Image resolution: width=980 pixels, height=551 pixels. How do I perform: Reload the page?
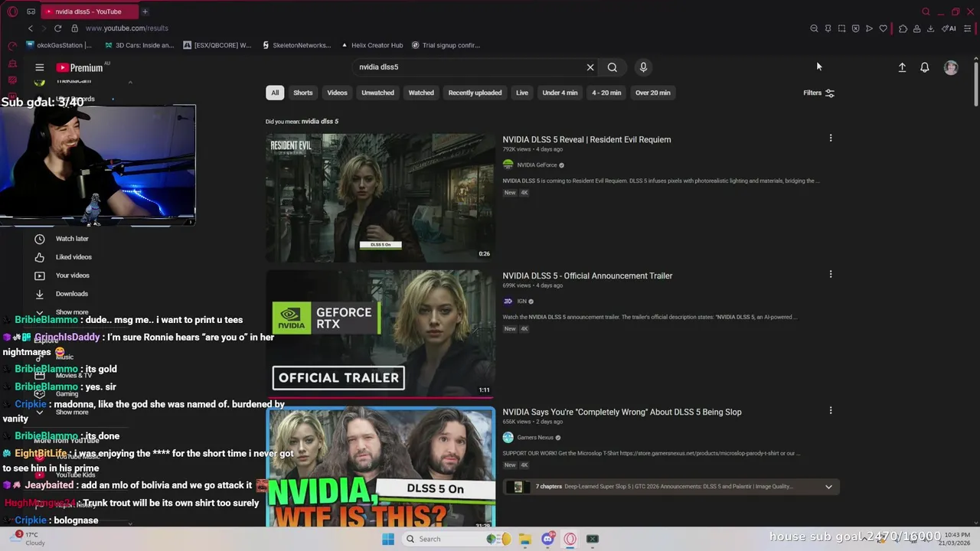pos(57,28)
